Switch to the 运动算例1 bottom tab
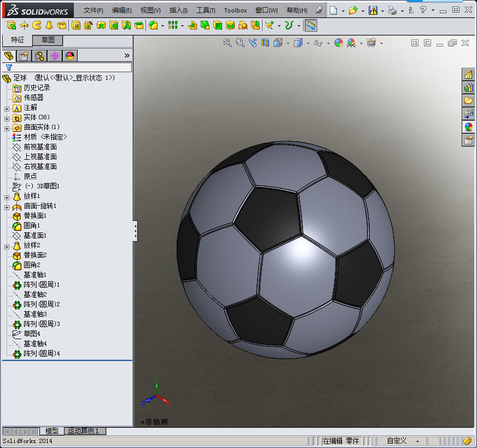 coord(85,431)
